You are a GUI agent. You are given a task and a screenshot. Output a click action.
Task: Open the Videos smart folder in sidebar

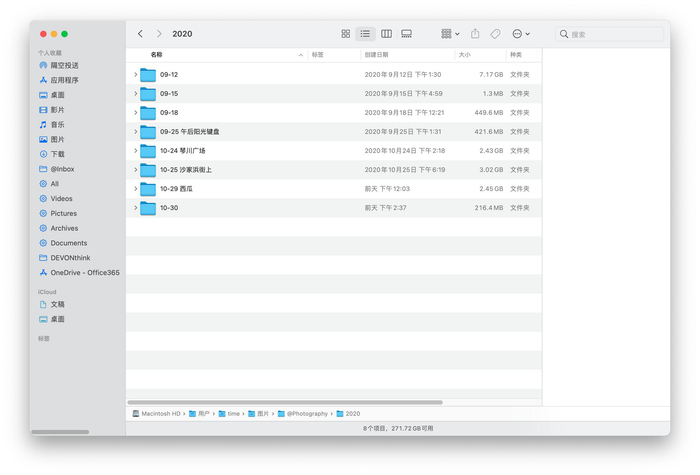(56, 199)
